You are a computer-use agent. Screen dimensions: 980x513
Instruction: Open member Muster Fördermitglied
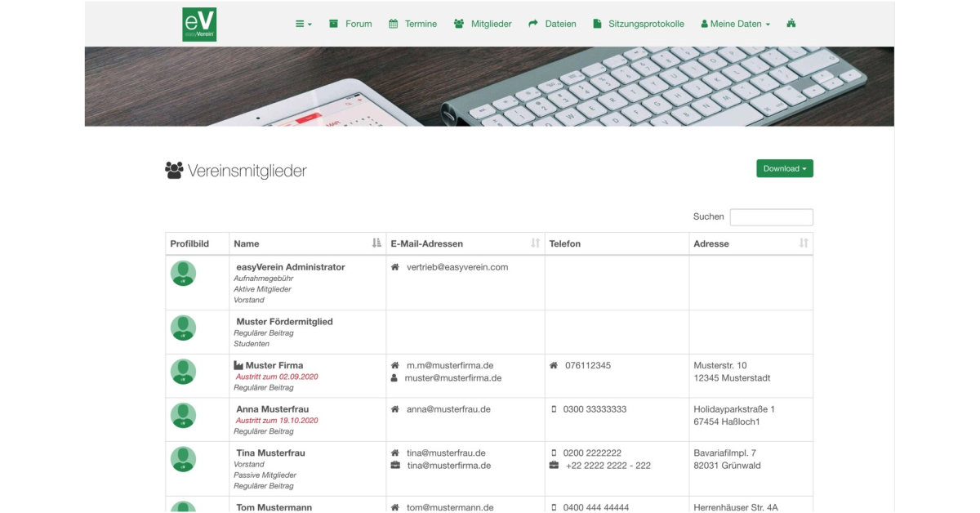click(x=284, y=322)
